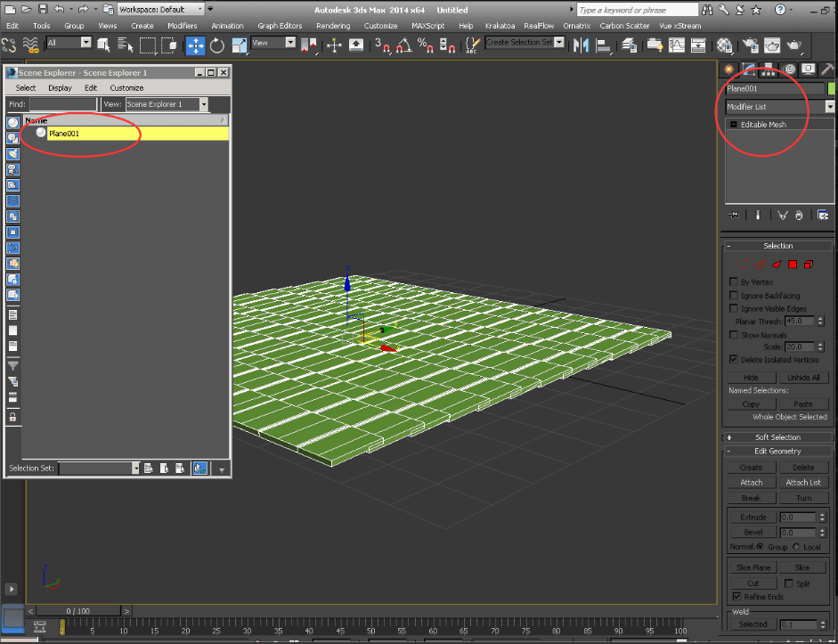
Task: Open the Material Editor from the toolbar
Action: coord(725,46)
